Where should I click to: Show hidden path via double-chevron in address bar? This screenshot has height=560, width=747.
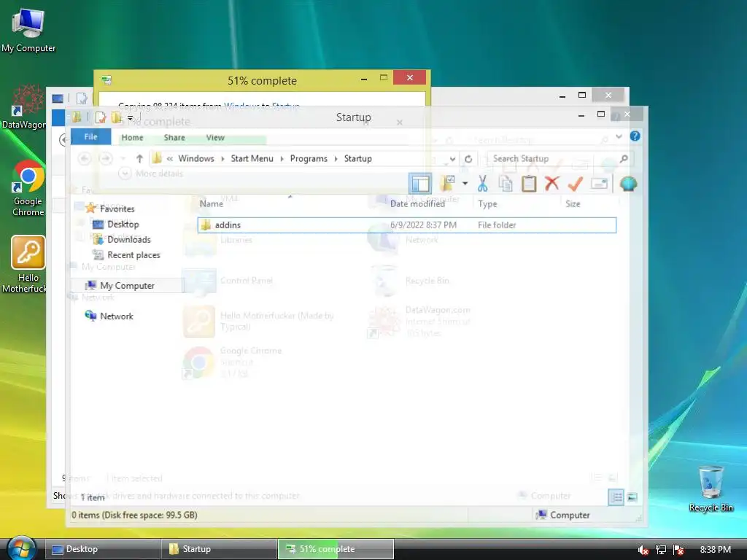tap(169, 158)
